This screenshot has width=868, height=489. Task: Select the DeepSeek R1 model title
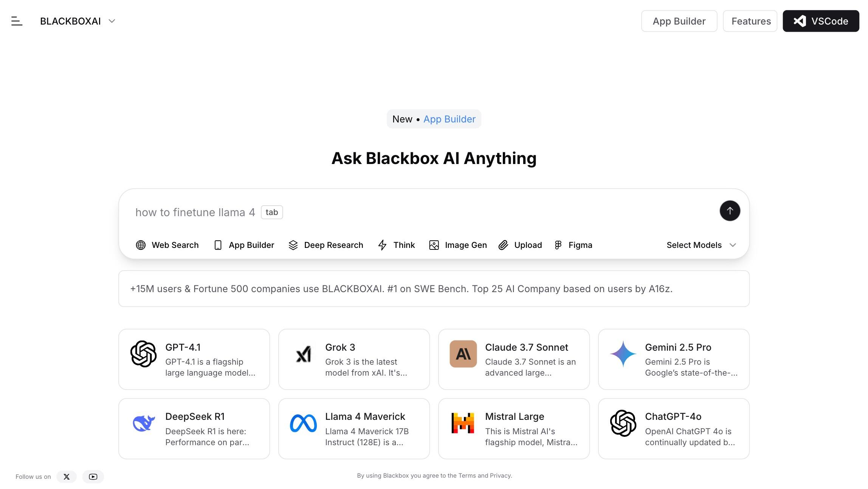tap(195, 416)
